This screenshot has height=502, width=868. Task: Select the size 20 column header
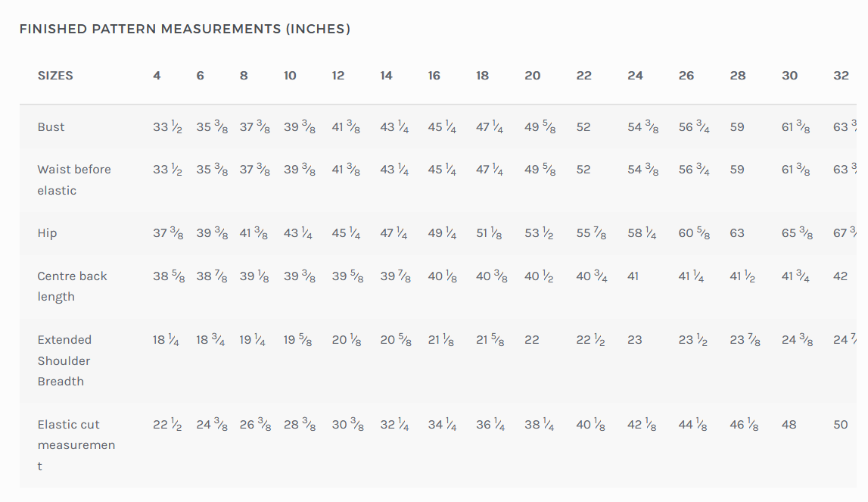click(533, 76)
